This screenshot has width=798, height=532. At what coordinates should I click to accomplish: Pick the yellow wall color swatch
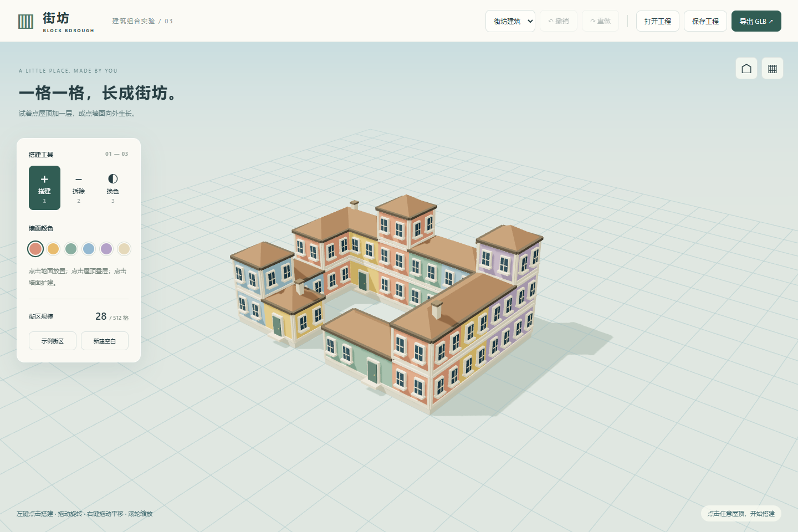[x=53, y=249]
